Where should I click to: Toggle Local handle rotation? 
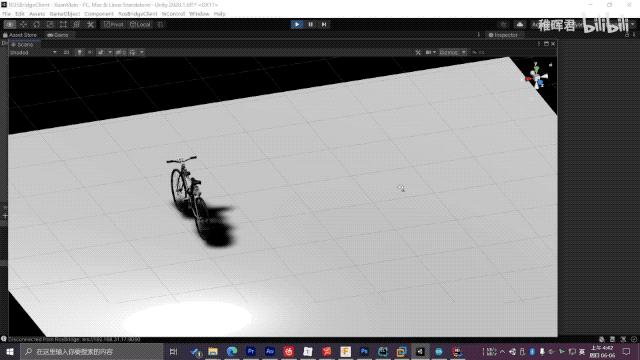coord(140,24)
